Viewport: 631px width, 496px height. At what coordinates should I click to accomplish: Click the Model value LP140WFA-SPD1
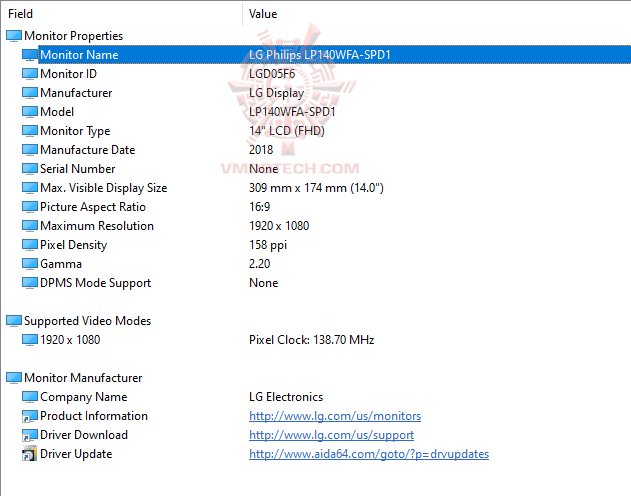[292, 112]
